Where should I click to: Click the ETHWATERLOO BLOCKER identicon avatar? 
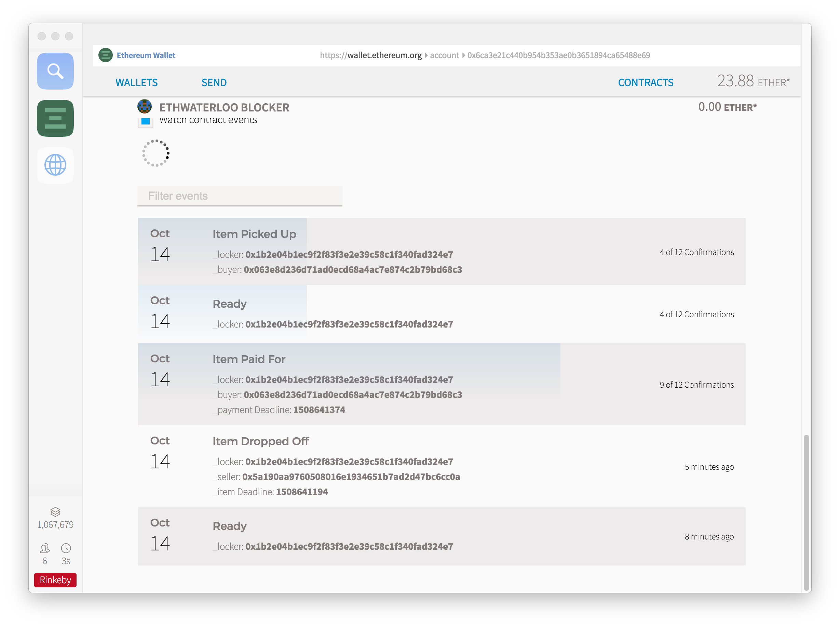pyautogui.click(x=145, y=107)
